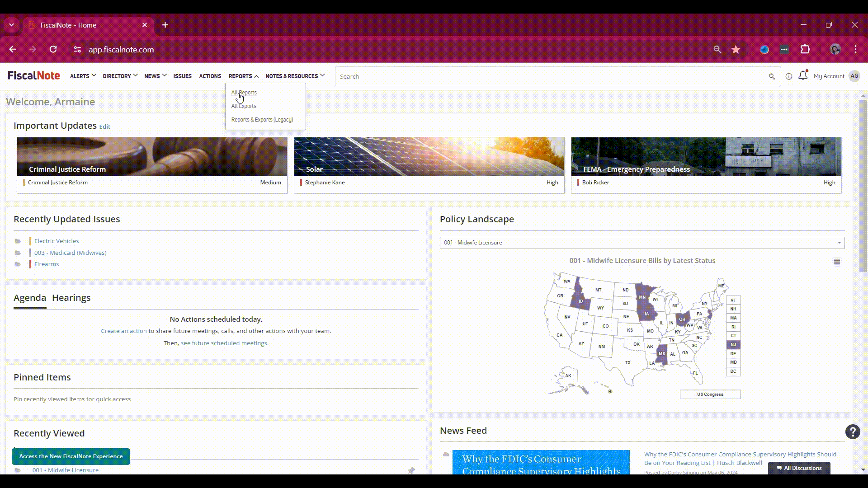Open Criminal Justice Reform update card
The image size is (868, 488).
152,165
